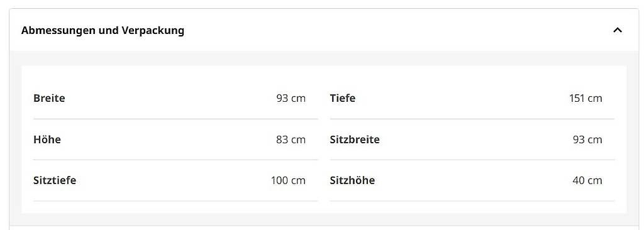Select the Sitztiefe label
This screenshot has height=230, width=644.
click(x=55, y=180)
